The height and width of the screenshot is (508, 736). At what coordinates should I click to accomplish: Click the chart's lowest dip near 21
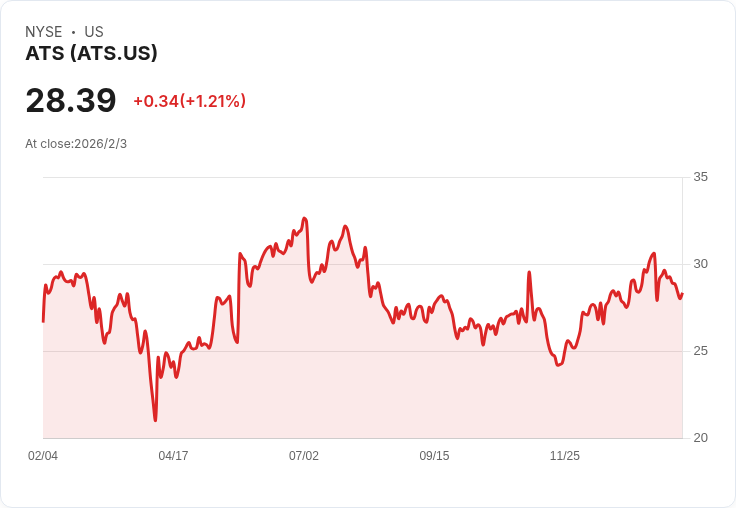[x=155, y=420]
